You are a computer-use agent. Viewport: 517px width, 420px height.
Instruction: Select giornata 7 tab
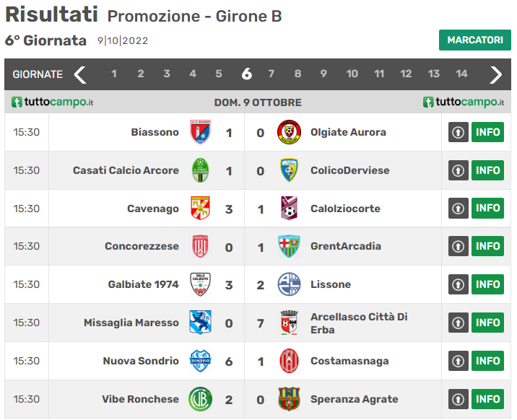click(x=271, y=74)
